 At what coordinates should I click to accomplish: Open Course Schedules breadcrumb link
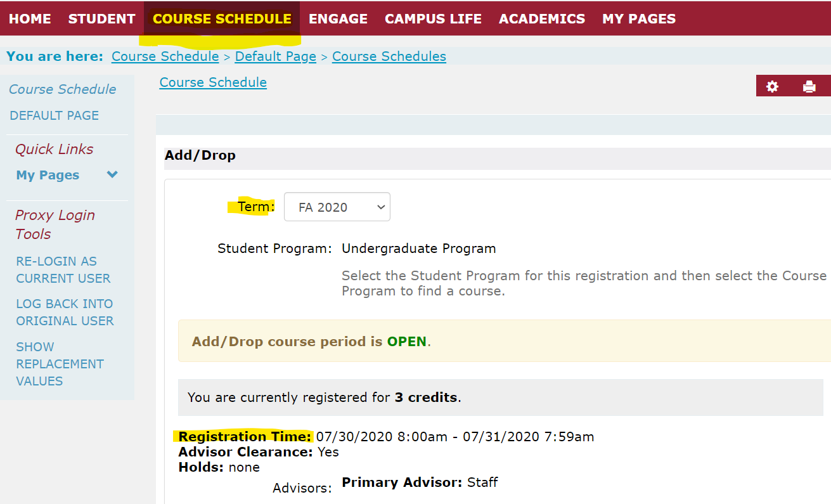389,56
